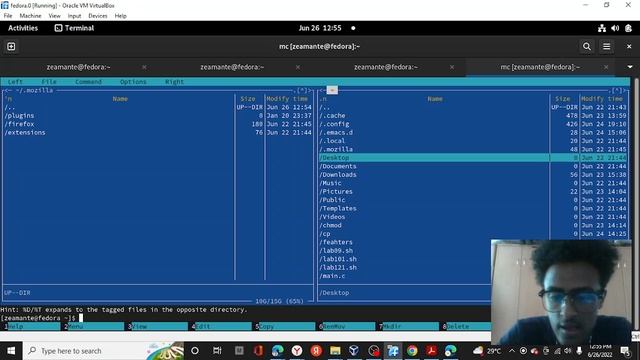Close the first zeamante@fedora tab
The width and height of the screenshot is (640, 360).
pyautogui.click(x=144, y=67)
